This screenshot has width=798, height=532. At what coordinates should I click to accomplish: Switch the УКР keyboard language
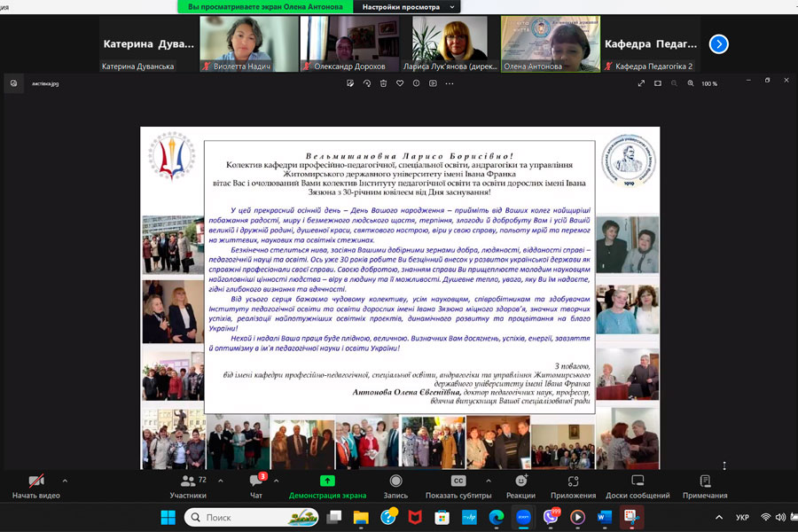tap(742, 517)
